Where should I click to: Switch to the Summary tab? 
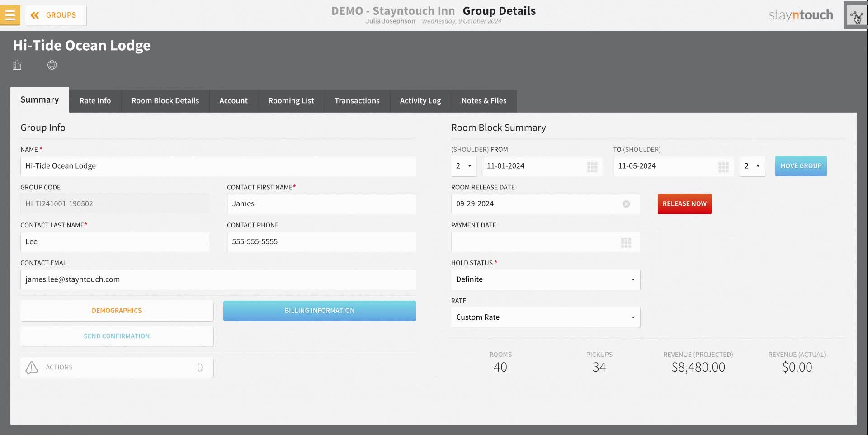pyautogui.click(x=40, y=99)
